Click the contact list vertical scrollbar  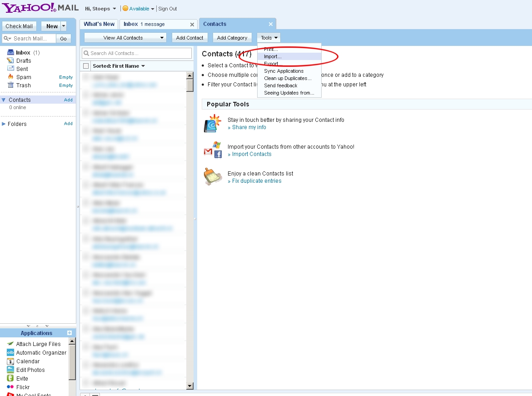(x=190, y=227)
